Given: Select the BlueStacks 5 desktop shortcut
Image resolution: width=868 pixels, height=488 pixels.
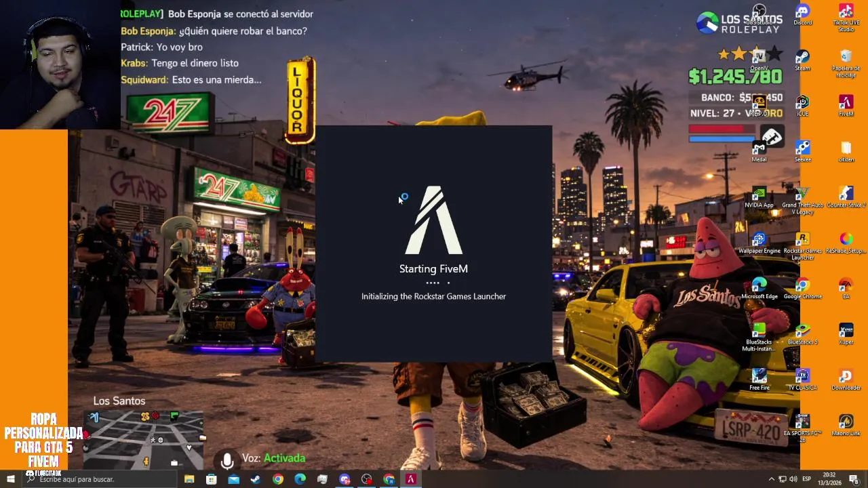Looking at the screenshot, I should [802, 333].
